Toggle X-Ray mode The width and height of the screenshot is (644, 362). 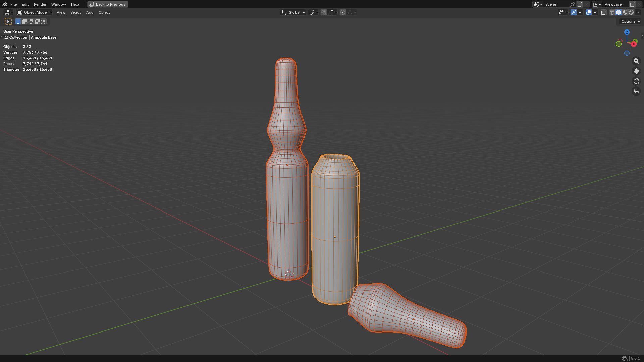[x=603, y=12]
